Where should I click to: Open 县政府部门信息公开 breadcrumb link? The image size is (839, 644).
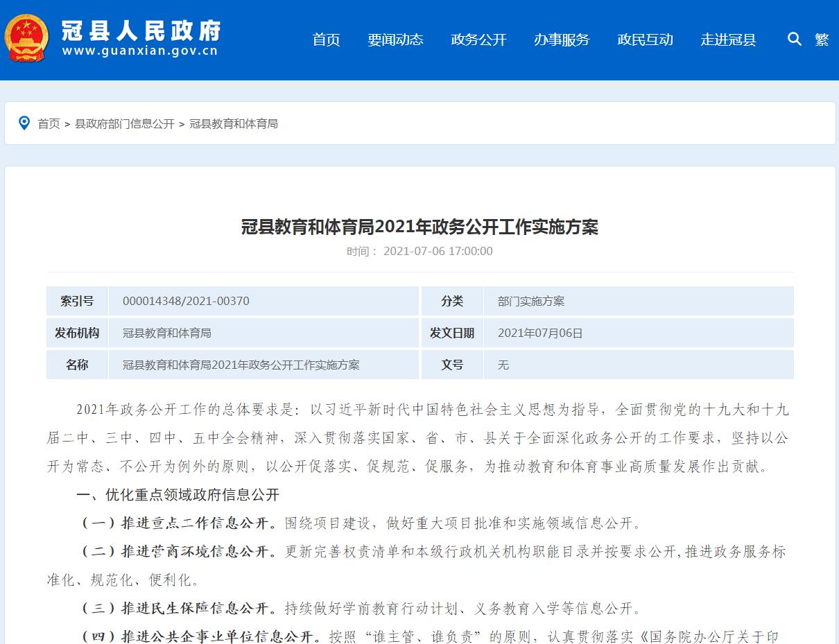coord(125,124)
